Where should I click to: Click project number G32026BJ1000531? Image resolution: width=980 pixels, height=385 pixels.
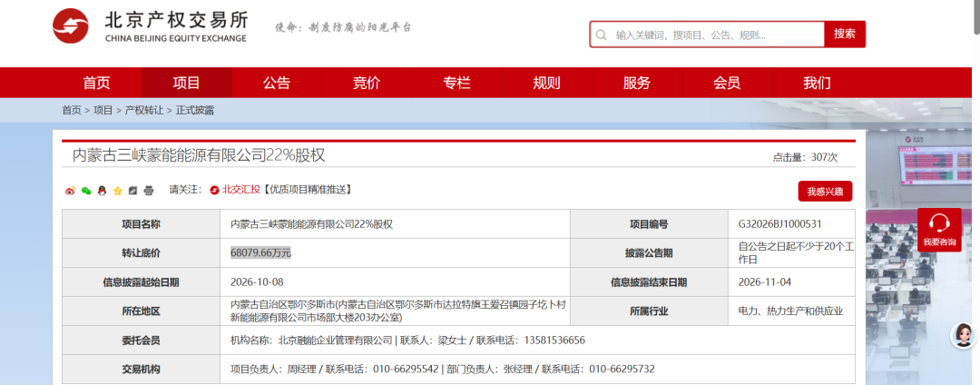pos(779,223)
